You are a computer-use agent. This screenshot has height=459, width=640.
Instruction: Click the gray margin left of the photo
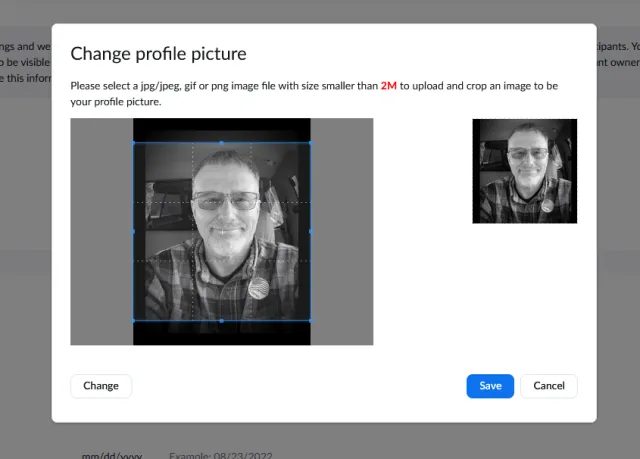click(x=101, y=231)
